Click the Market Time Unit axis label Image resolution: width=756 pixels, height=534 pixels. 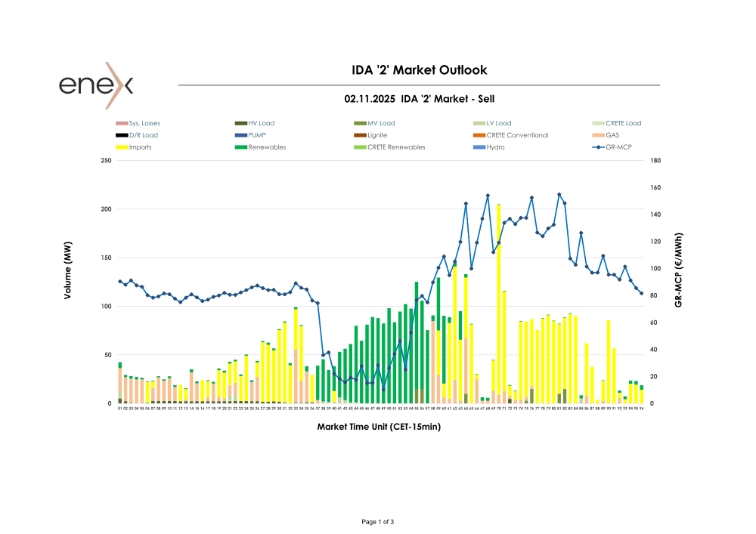(x=379, y=427)
